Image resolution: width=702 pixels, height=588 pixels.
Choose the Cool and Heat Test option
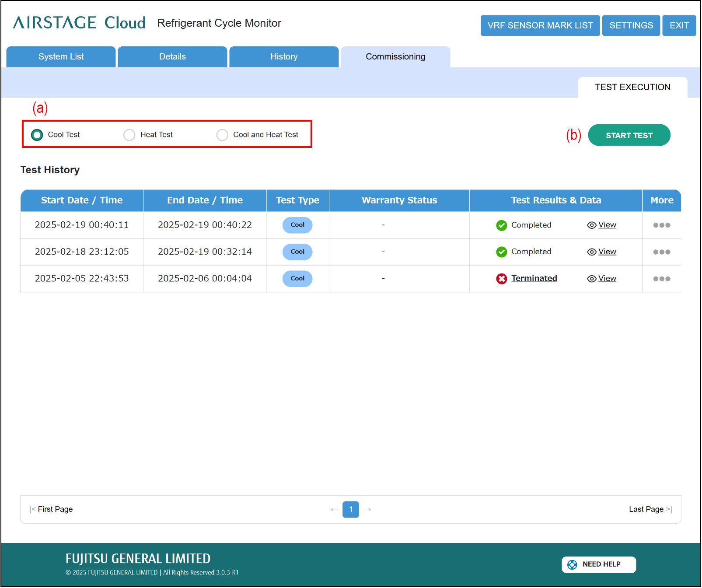[x=222, y=135]
